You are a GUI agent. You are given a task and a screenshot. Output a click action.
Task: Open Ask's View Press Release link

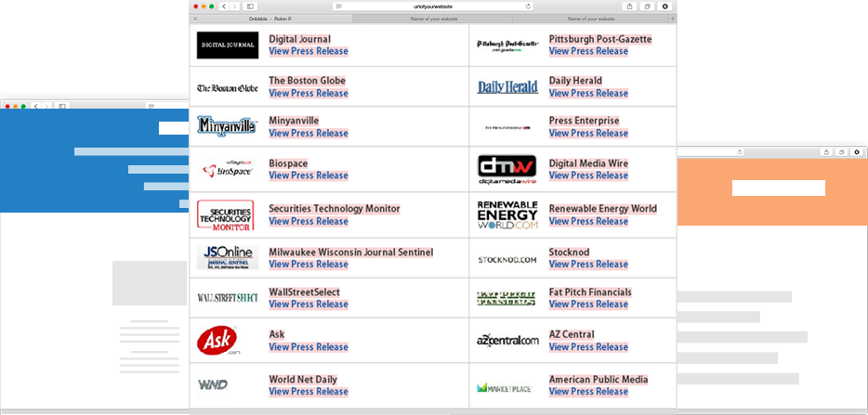point(309,347)
